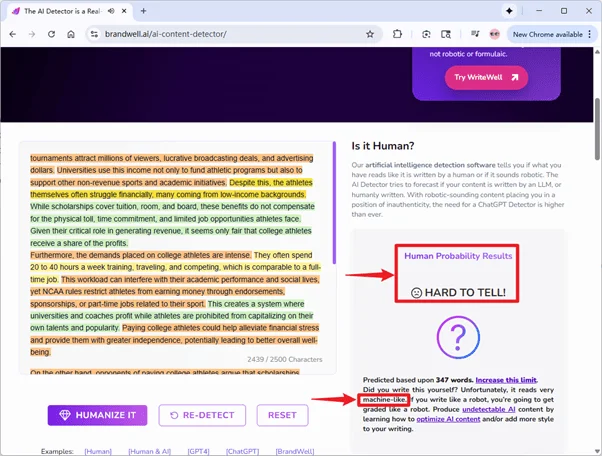Mute the tab via speaker icon
The width and height of the screenshot is (602, 456).
pyautogui.click(x=111, y=11)
